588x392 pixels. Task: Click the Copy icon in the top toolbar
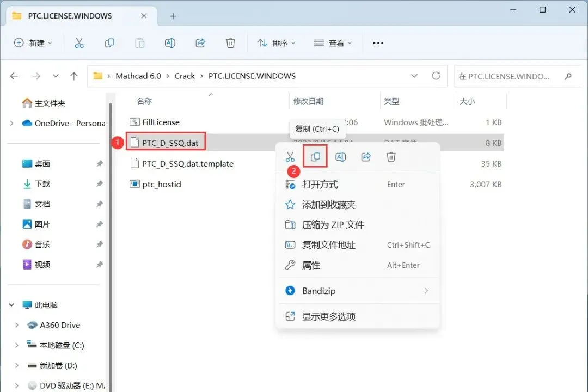(x=109, y=43)
